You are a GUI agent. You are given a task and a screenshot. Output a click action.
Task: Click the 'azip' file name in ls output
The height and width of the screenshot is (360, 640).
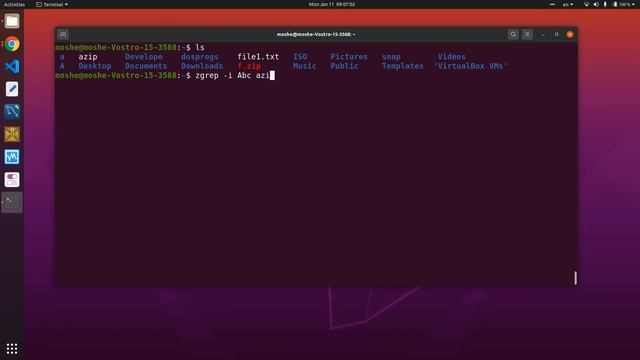88,57
